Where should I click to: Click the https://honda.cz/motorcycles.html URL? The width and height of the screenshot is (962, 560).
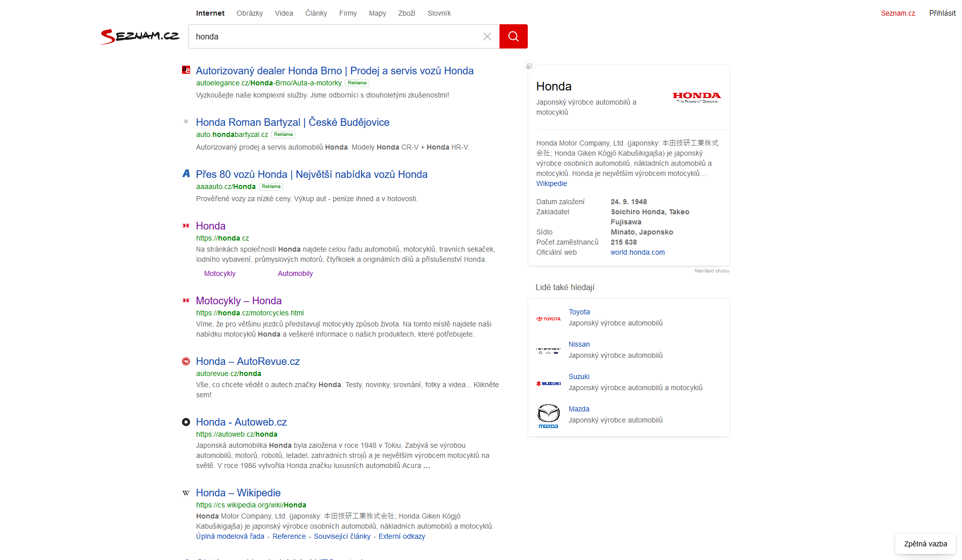click(250, 313)
